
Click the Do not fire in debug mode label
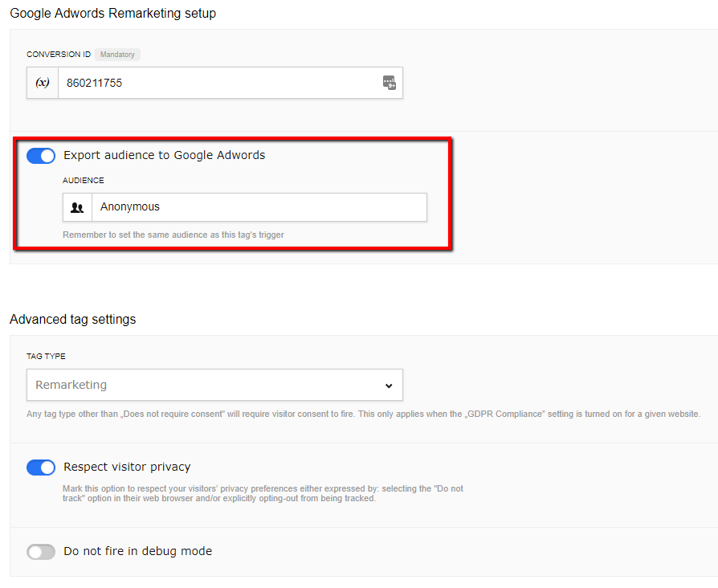tap(137, 551)
